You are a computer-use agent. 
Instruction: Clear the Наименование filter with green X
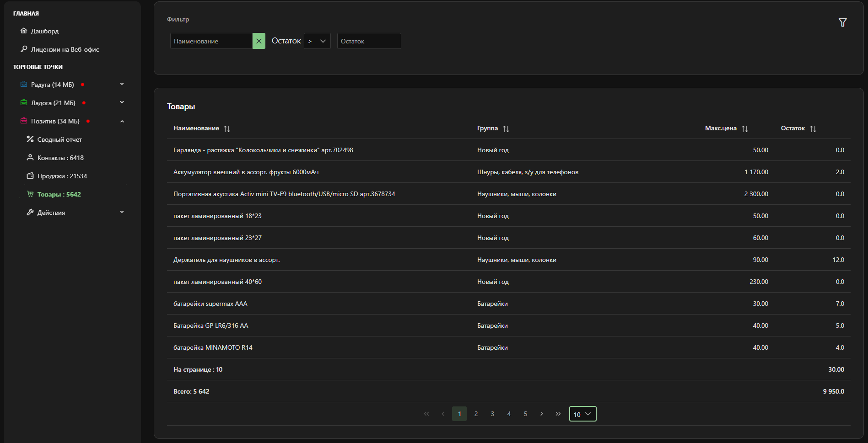click(x=259, y=41)
